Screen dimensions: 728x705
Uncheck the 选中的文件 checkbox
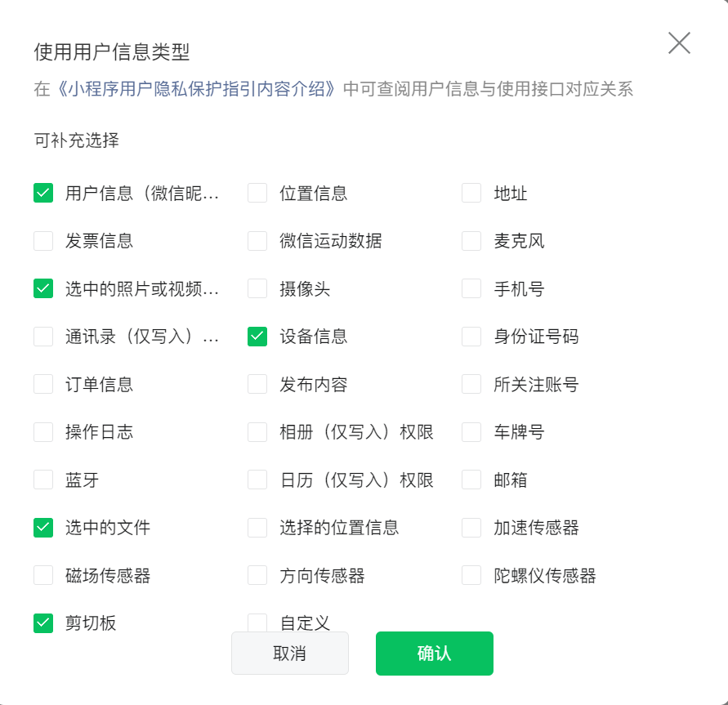coord(43,528)
